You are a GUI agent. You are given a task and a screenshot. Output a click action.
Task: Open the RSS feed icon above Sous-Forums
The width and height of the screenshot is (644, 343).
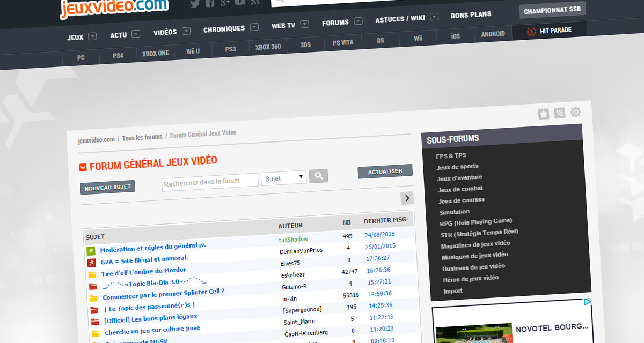(560, 113)
